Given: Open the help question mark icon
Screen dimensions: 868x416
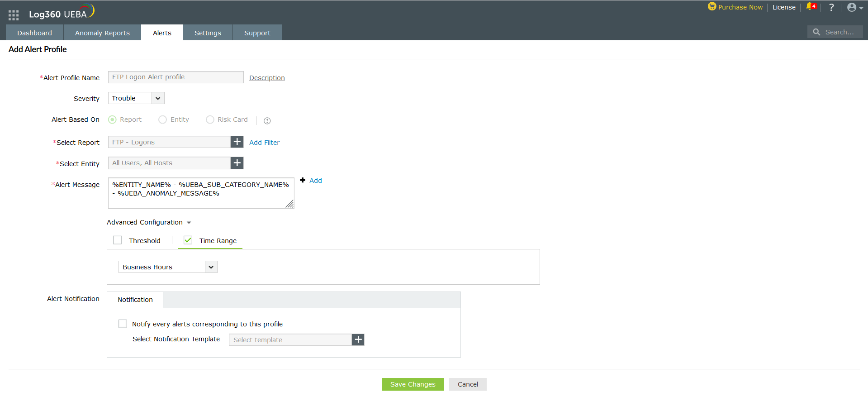Looking at the screenshot, I should pos(831,7).
